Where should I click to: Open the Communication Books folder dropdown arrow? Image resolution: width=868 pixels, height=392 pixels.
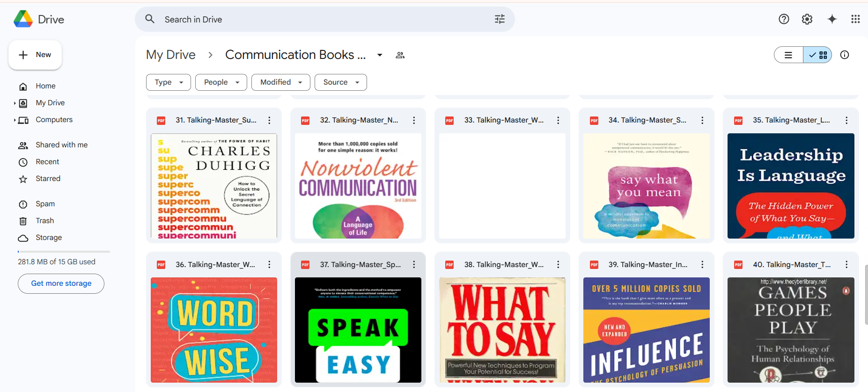pyautogui.click(x=380, y=55)
